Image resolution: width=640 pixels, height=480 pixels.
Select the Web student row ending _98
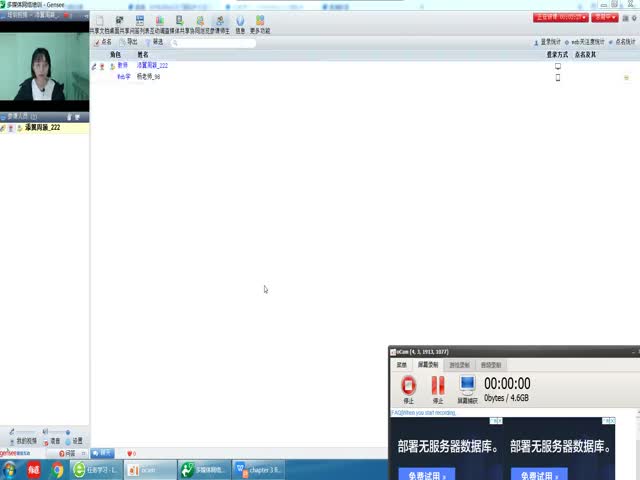point(364,77)
